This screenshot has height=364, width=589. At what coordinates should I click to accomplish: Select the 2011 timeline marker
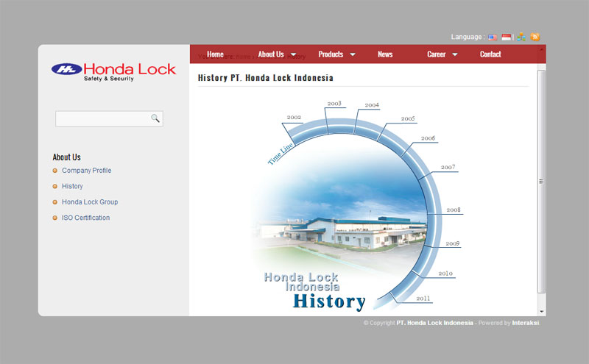(423, 299)
